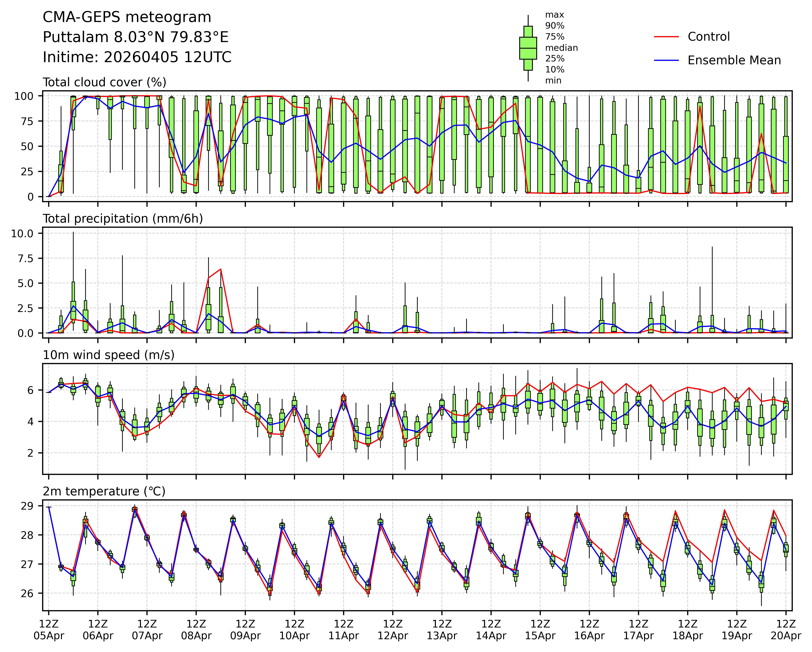812x652 pixels.
Task: Click the Initime 20260405 12UTC label
Action: [x=137, y=57]
